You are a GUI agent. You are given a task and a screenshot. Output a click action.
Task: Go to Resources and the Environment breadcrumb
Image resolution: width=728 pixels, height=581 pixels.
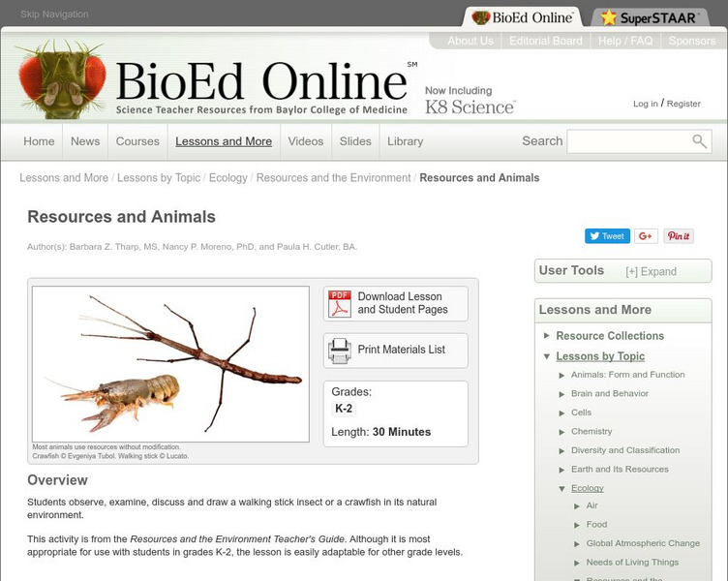point(333,178)
